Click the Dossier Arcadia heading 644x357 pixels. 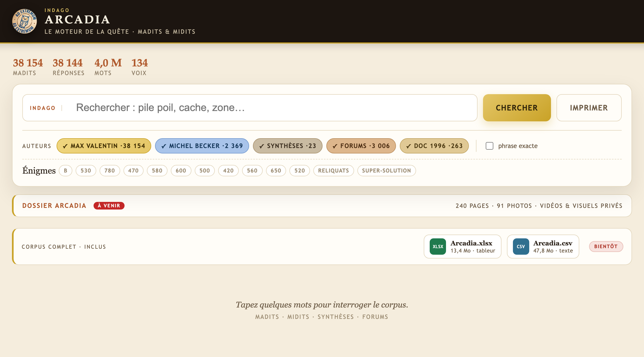click(54, 206)
